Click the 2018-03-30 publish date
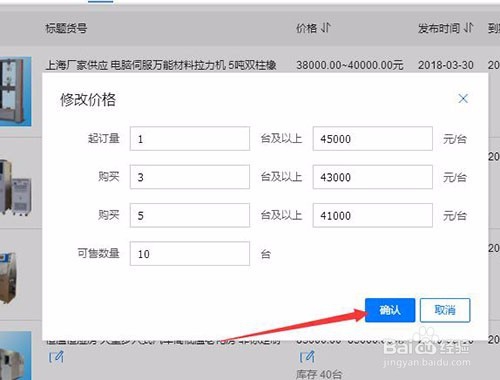Image resolution: width=500 pixels, height=380 pixels. pos(446,65)
